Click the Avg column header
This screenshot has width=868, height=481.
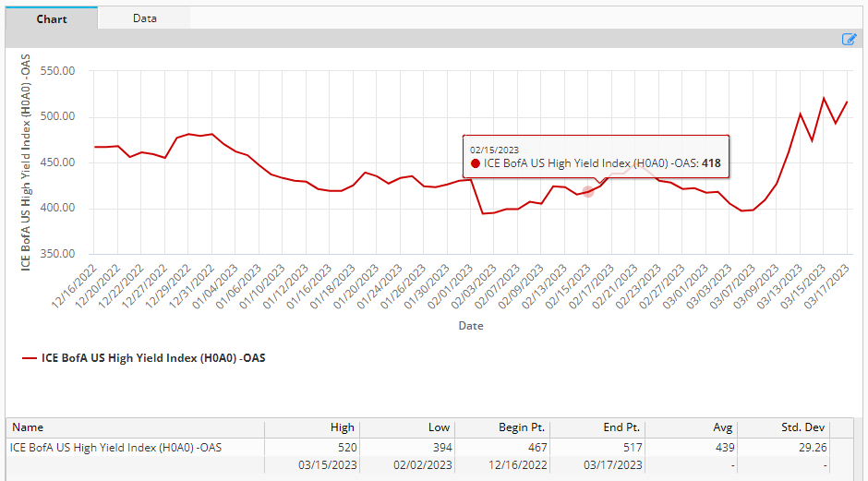(692, 427)
